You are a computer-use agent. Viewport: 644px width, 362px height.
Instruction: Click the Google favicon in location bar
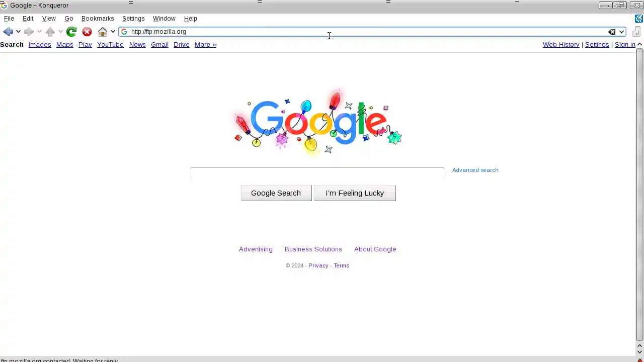coord(124,32)
